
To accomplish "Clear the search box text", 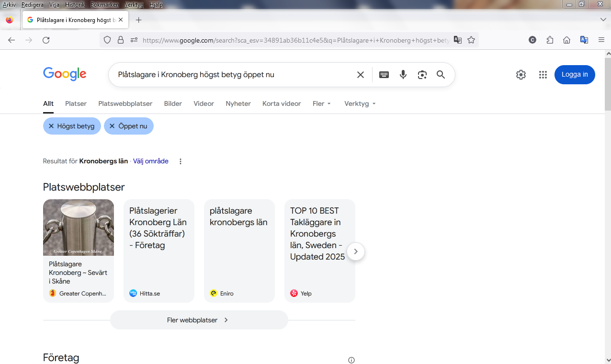I will (361, 75).
